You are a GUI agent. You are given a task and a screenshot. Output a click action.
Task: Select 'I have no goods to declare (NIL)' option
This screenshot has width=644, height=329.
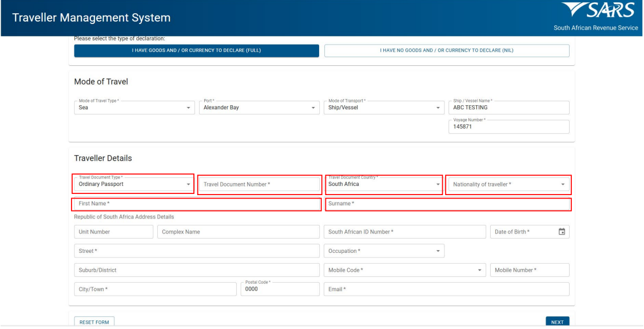click(447, 50)
